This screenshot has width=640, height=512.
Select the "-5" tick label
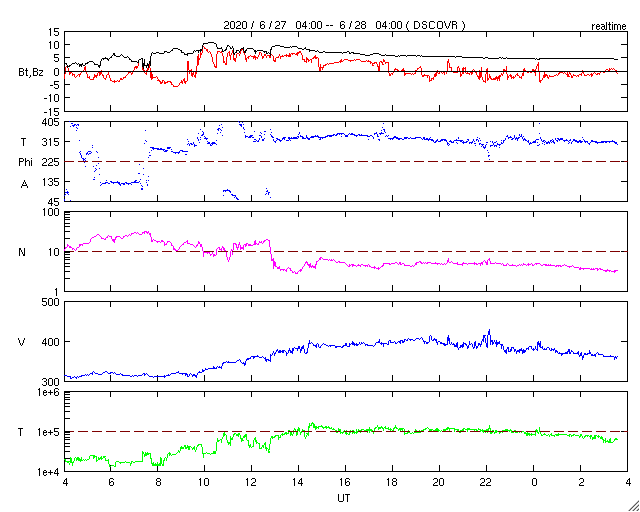point(53,85)
